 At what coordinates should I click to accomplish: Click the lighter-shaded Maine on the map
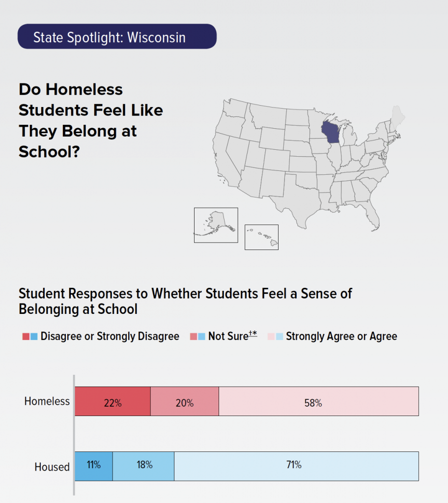[396, 115]
